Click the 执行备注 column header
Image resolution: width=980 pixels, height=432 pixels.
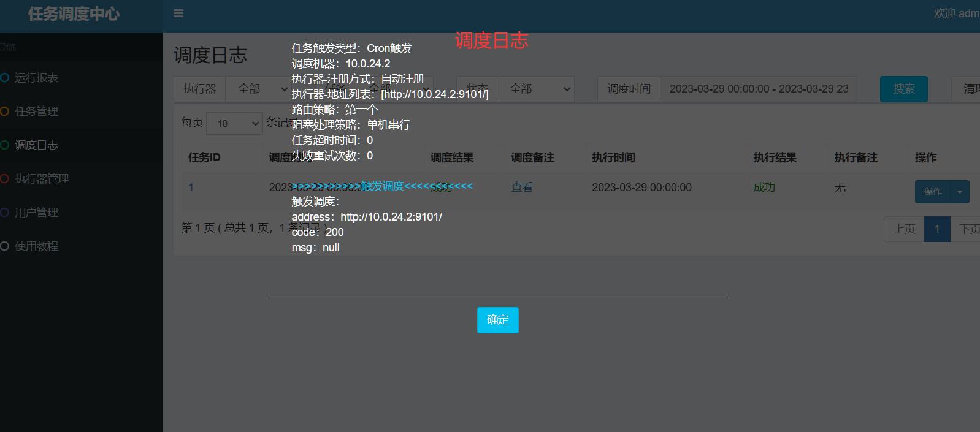click(x=856, y=157)
